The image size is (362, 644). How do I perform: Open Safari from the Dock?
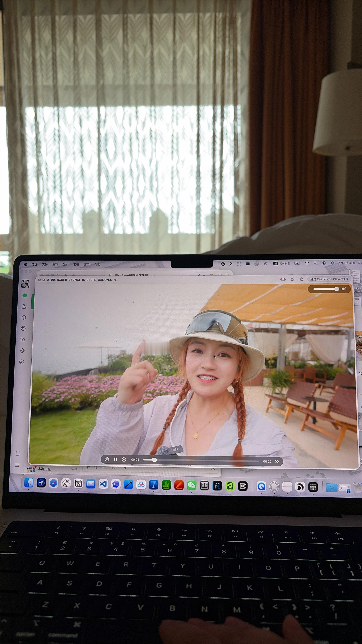tap(53, 483)
